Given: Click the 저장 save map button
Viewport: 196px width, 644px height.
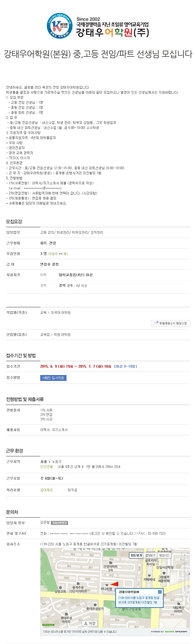Looking at the screenshot, I should (90, 623).
